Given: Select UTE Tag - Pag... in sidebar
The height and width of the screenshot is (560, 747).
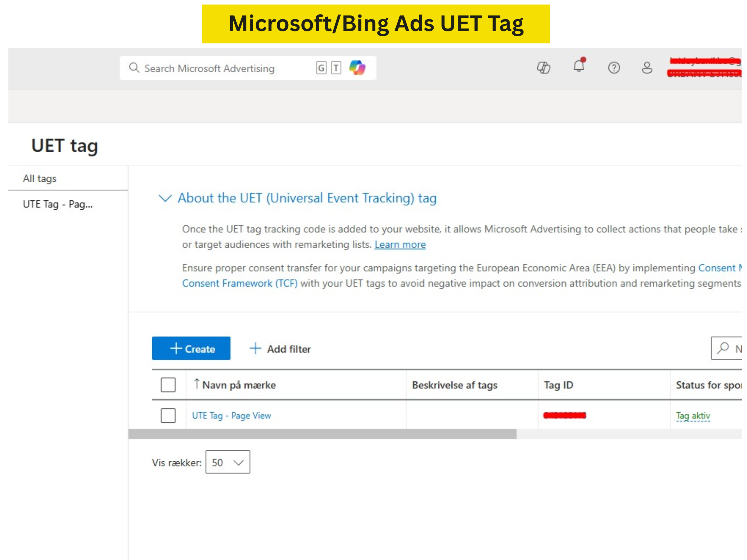Looking at the screenshot, I should [57, 204].
